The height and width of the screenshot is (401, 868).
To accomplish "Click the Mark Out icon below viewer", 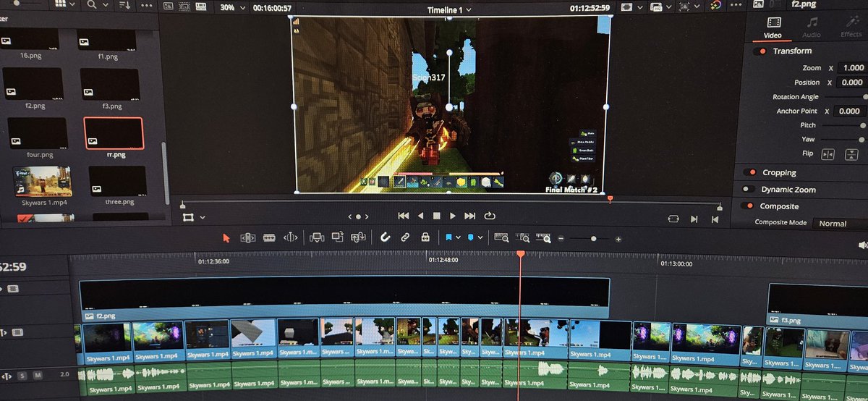I will [x=716, y=219].
